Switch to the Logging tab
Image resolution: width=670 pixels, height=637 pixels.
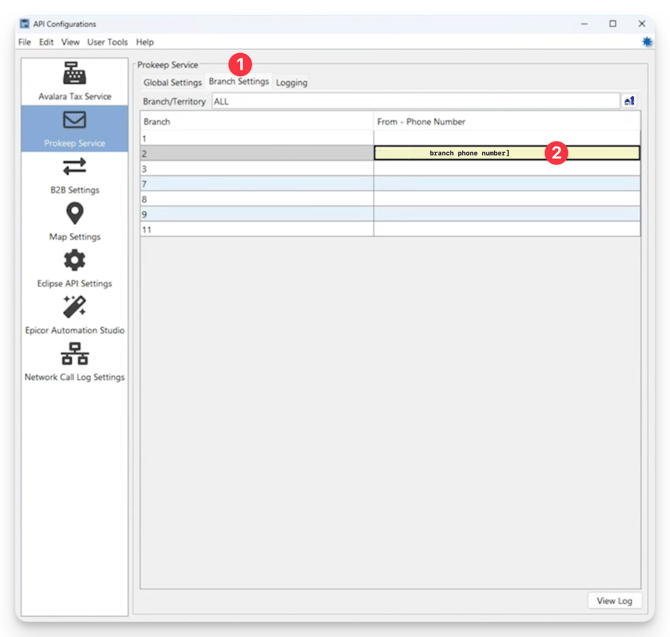point(292,83)
